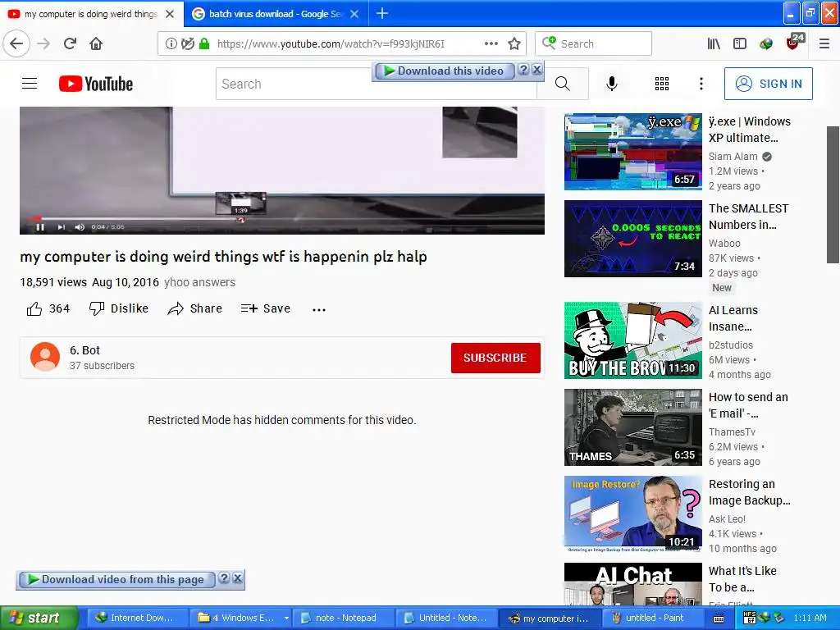Open page actions three-dot menu in address bar
The height and width of the screenshot is (630, 840).
[491, 43]
